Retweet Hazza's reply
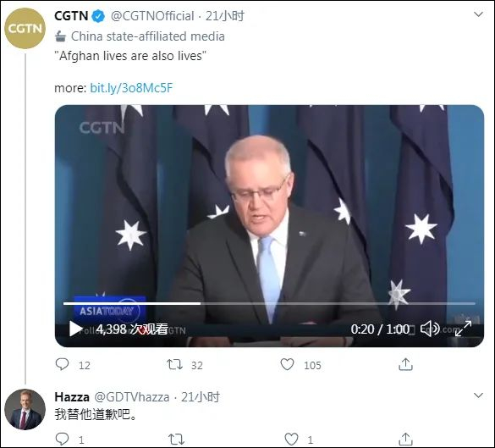495x448 pixels. pos(176,440)
